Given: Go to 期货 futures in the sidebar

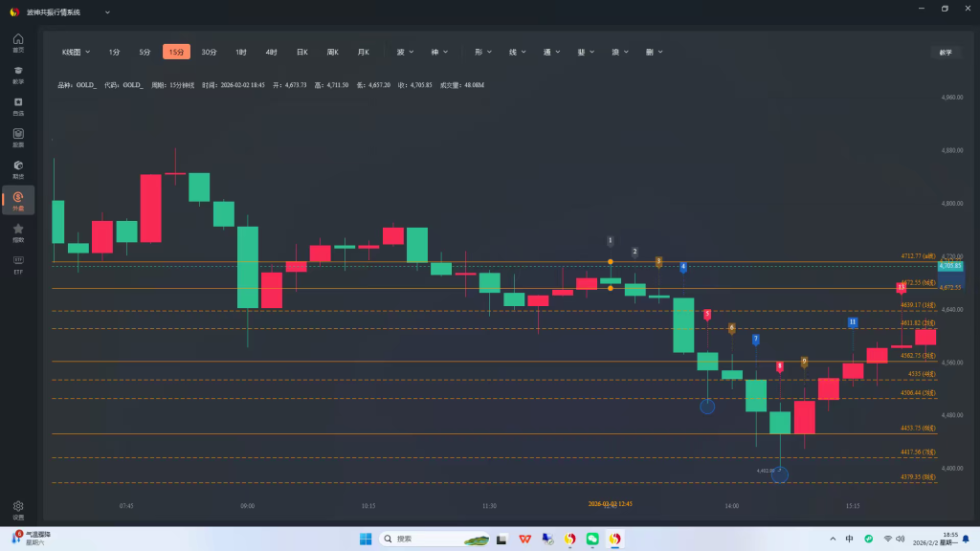Looking at the screenshot, I should coord(18,167).
